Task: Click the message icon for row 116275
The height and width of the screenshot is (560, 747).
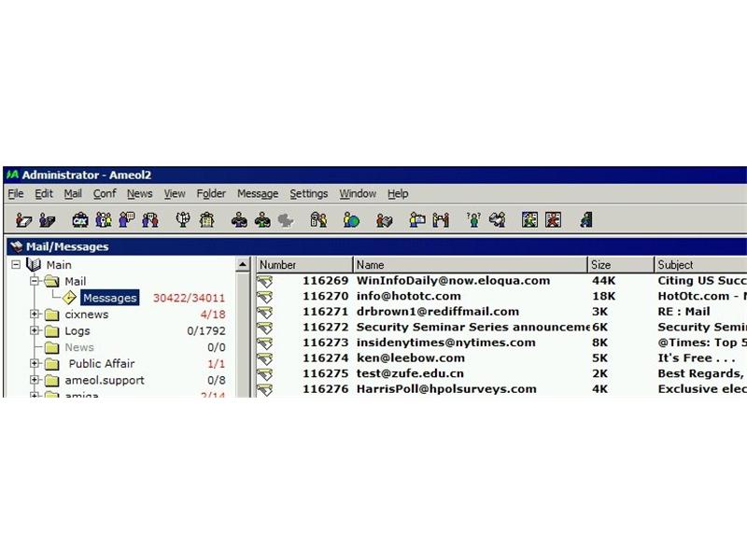Action: 265,374
